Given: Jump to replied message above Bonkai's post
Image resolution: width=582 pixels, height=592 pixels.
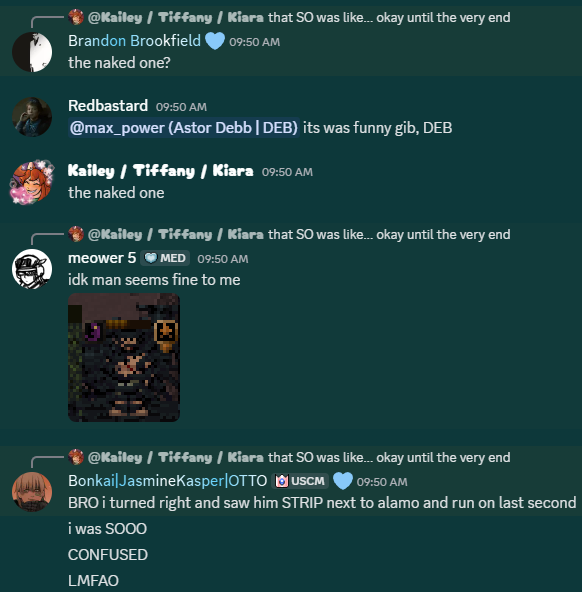Looking at the screenshot, I should click(299, 457).
